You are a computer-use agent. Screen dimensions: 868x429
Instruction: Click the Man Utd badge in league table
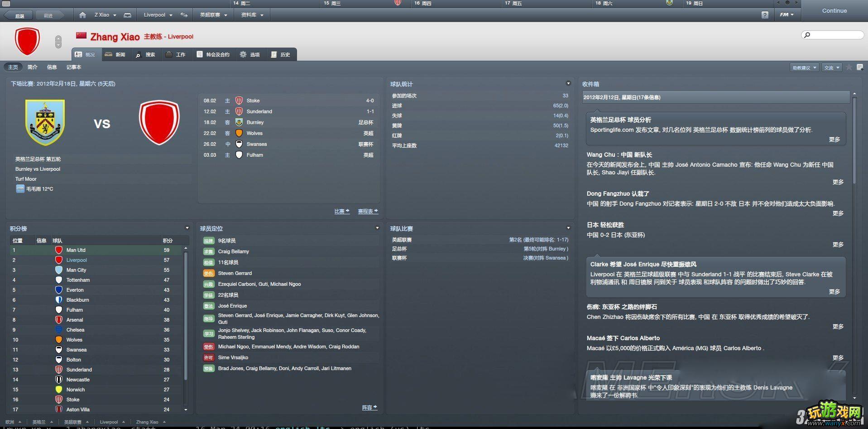[x=58, y=250]
